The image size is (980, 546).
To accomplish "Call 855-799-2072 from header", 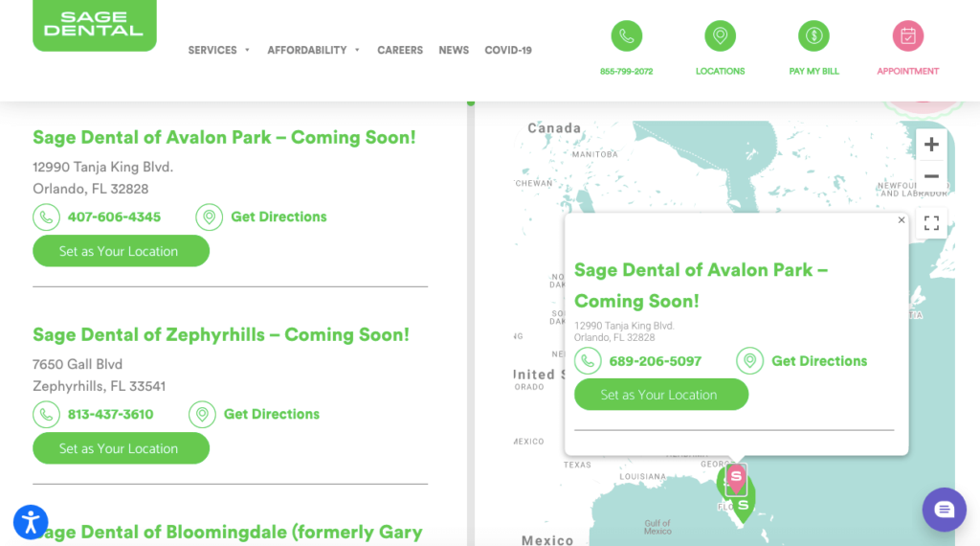I will (x=626, y=71).
